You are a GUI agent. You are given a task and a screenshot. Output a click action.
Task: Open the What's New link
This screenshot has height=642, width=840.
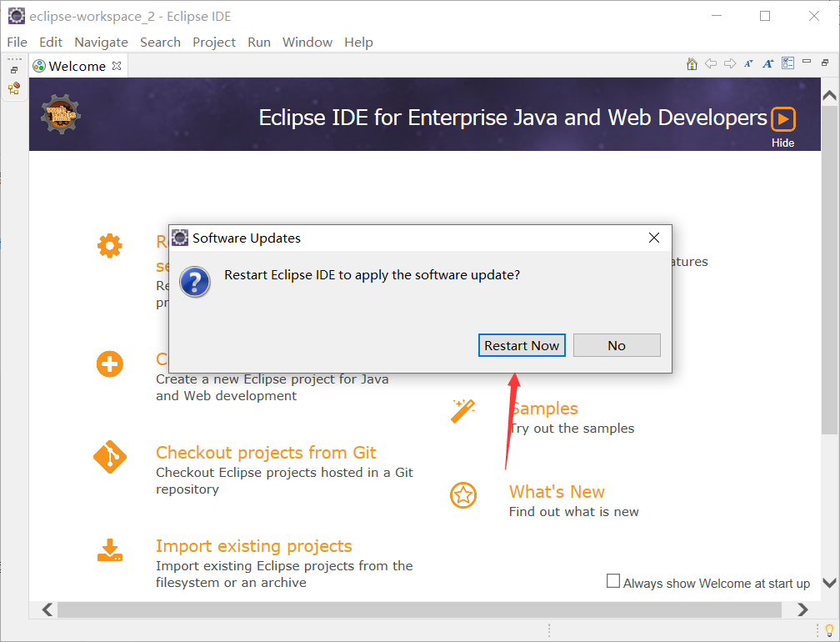point(557,491)
